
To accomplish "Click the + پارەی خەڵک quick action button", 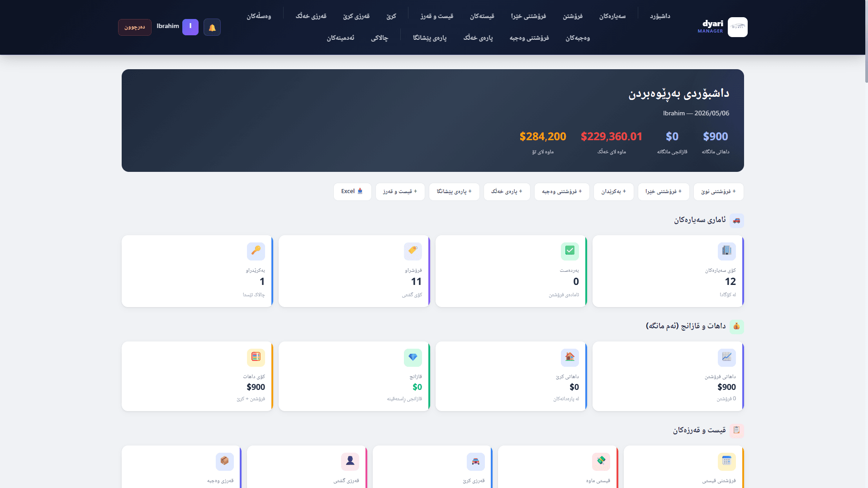I will 507,192.
